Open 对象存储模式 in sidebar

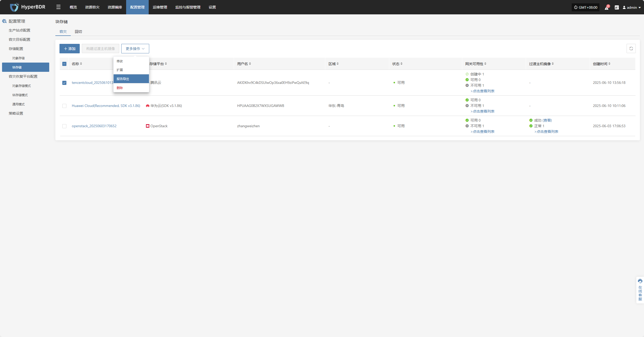(x=22, y=86)
